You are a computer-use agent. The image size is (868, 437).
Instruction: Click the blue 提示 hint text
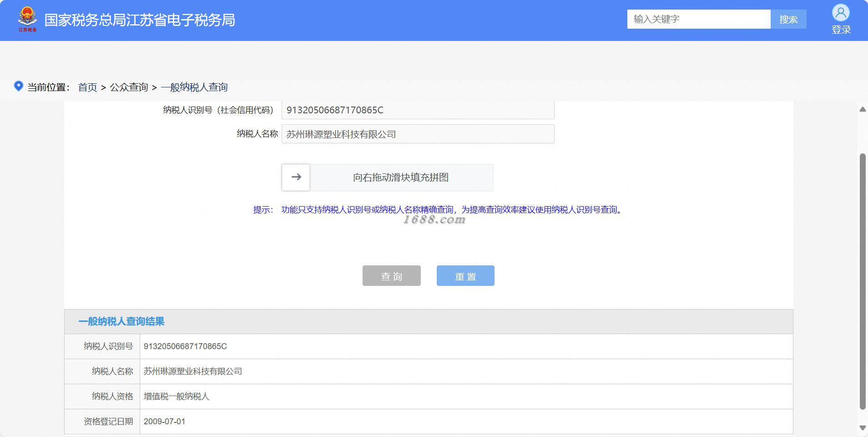438,209
